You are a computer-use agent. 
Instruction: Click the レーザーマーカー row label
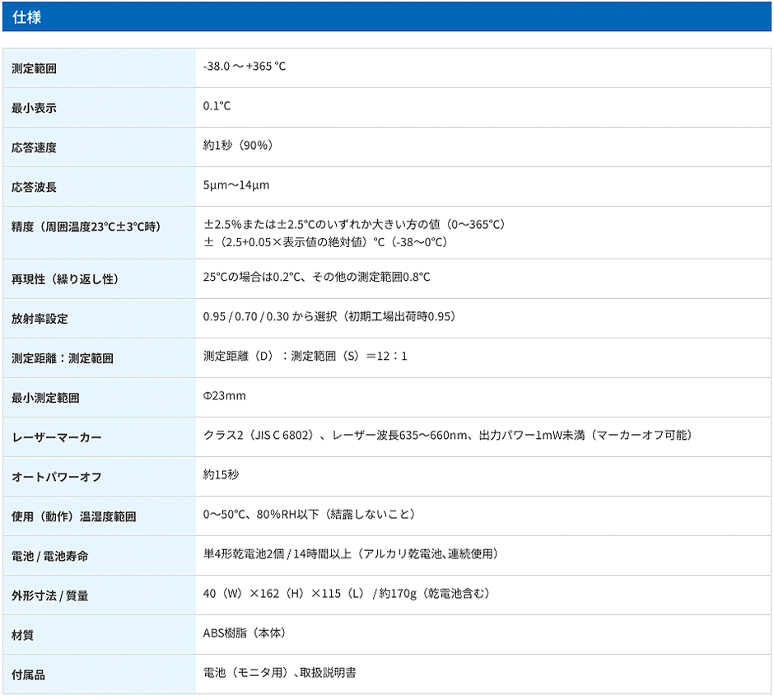click(57, 438)
